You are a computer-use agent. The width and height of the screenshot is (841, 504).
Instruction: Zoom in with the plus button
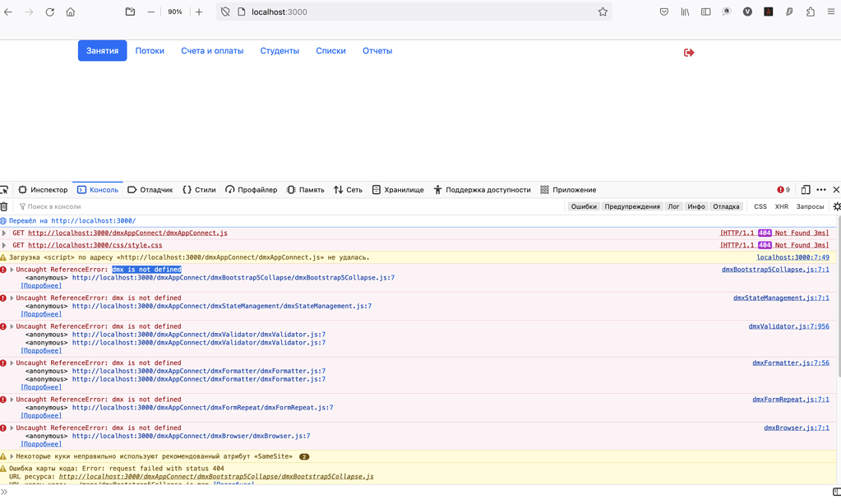[x=199, y=12]
